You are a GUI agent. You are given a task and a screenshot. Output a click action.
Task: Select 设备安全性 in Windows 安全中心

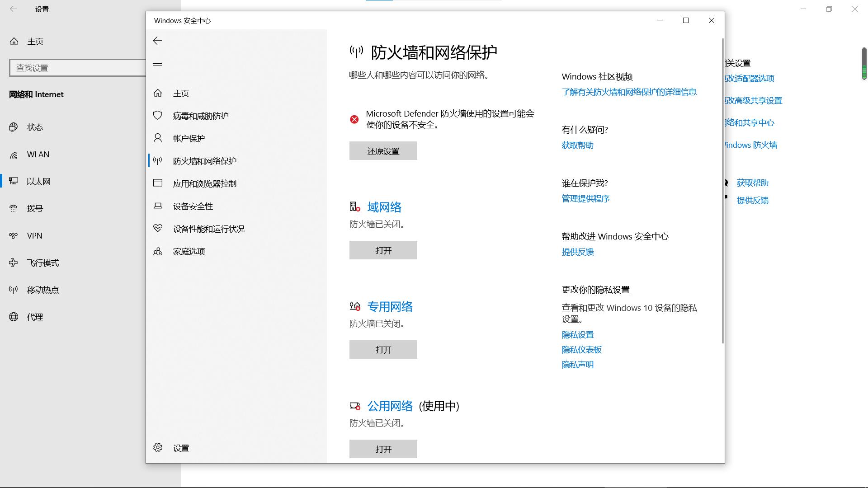pos(192,206)
